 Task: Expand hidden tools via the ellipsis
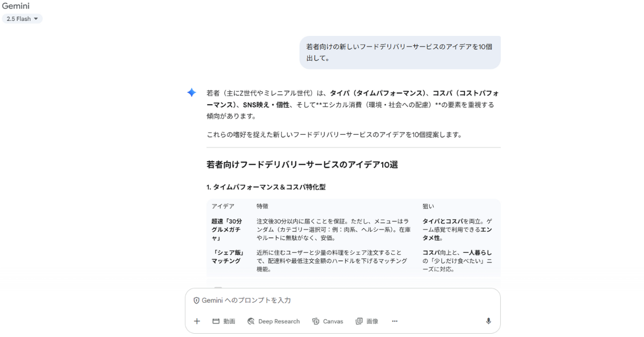(394, 321)
